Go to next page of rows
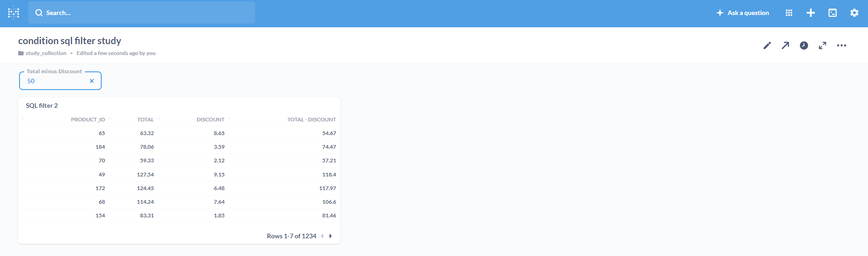 tap(330, 236)
